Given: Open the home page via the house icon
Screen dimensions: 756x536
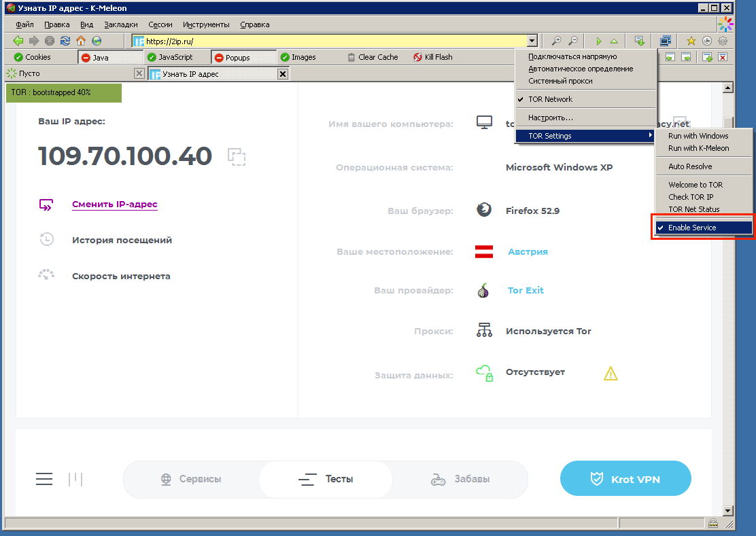Looking at the screenshot, I should pyautogui.click(x=81, y=41).
